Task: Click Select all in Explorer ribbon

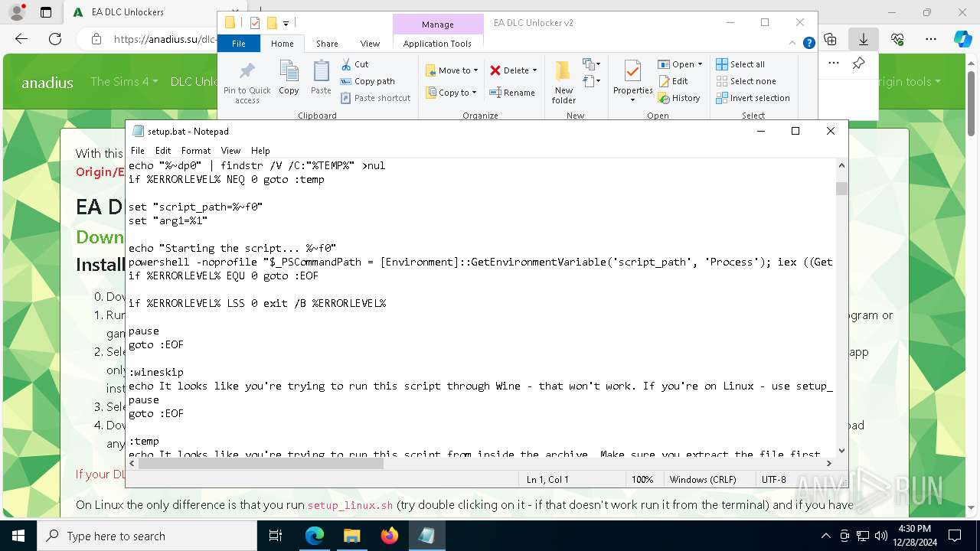Action: tap(740, 64)
